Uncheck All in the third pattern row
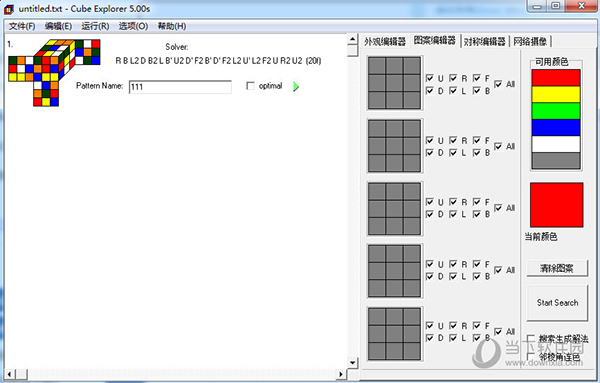 pyautogui.click(x=498, y=208)
